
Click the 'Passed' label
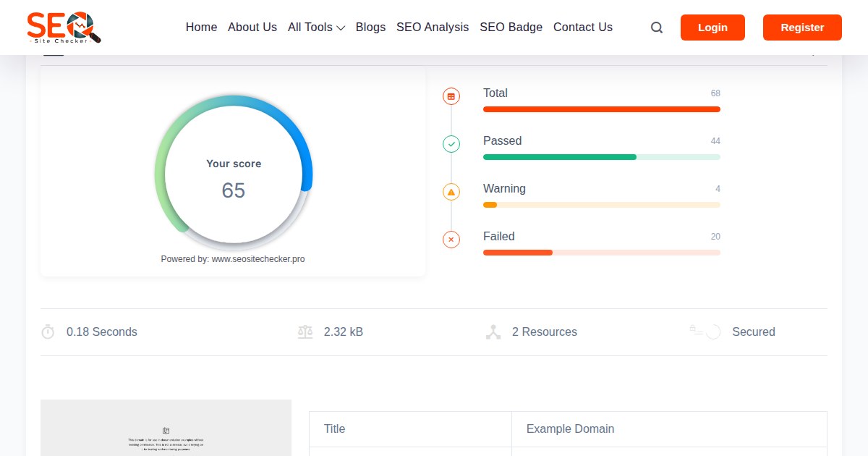502,140
